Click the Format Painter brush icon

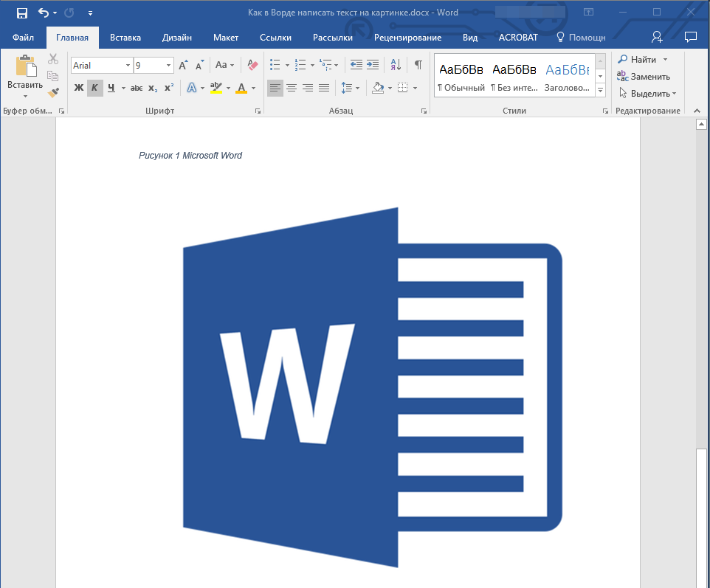coord(52,93)
